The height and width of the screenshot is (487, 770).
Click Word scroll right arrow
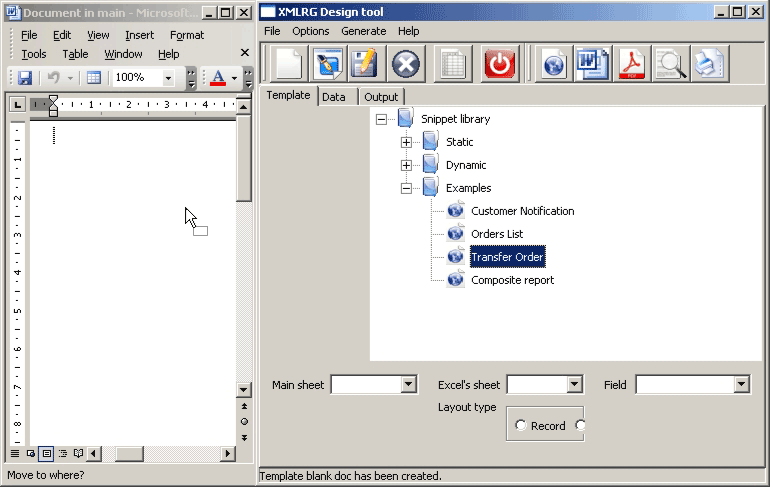click(227, 453)
